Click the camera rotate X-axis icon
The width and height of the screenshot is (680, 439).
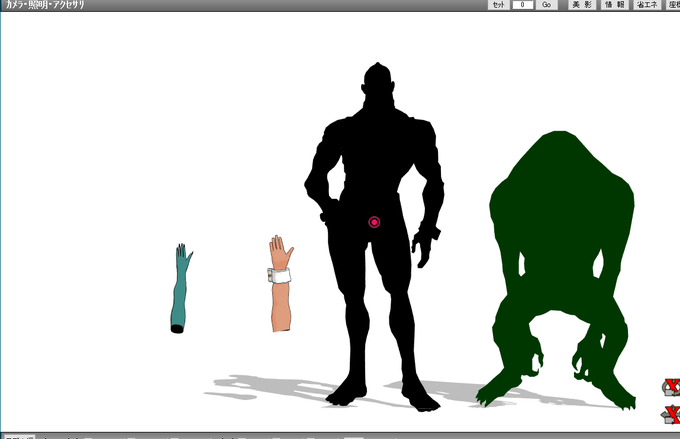click(x=671, y=387)
